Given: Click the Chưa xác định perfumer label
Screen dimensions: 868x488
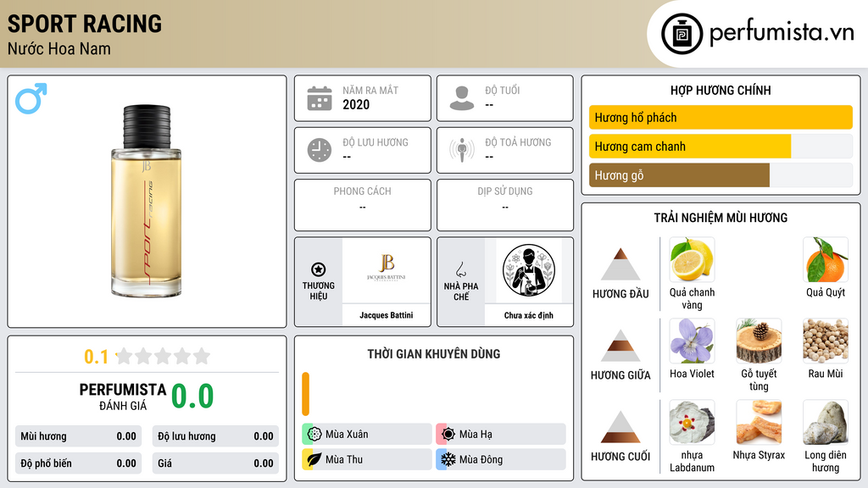Looking at the screenshot, I should tap(529, 315).
